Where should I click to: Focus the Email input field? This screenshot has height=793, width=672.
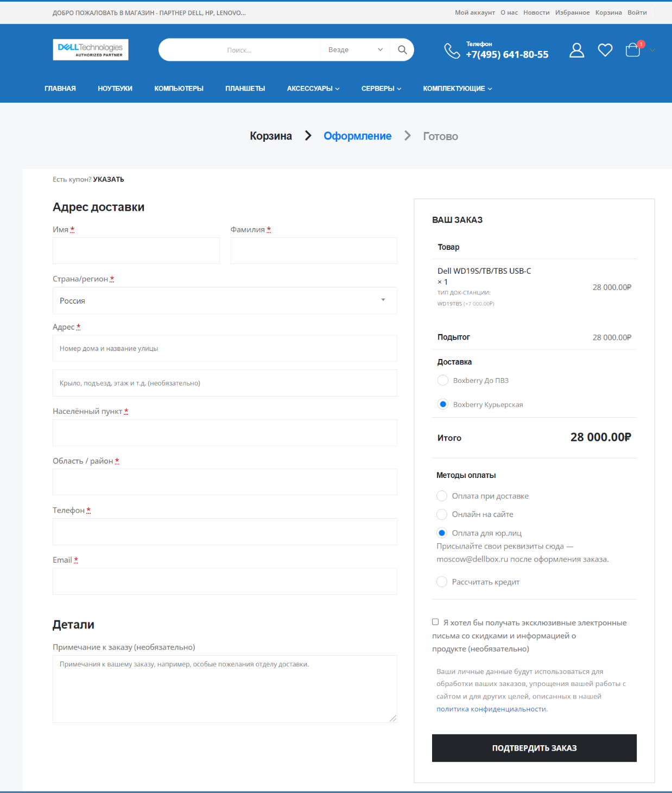[225, 581]
